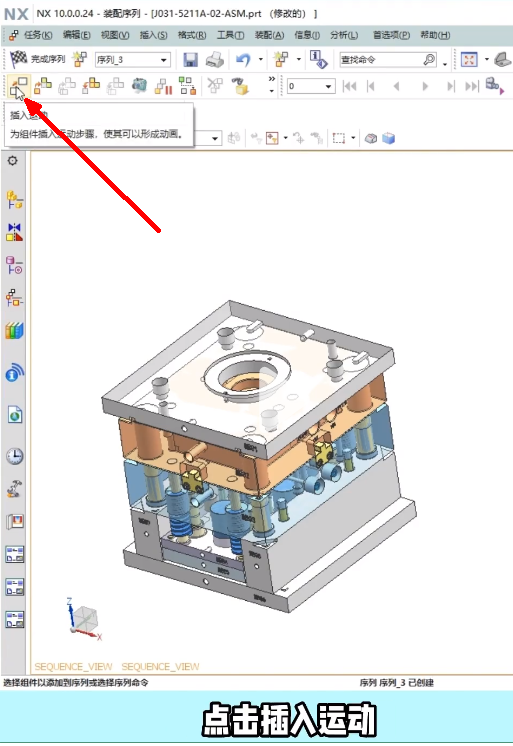This screenshot has width=513, height=746.
Task: Click the Find in Sequence icon
Action: (241, 86)
